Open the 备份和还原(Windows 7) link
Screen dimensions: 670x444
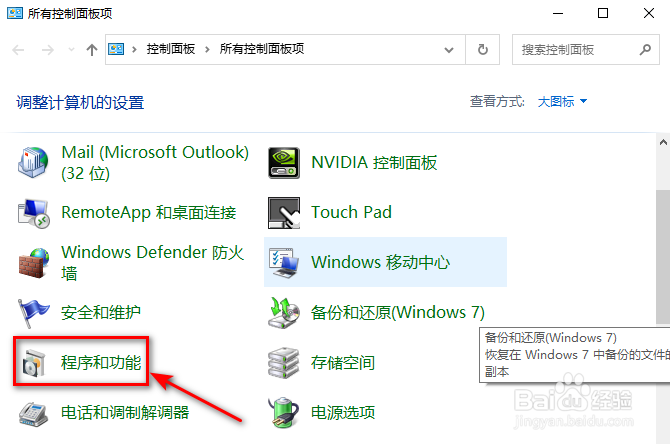[398, 313]
